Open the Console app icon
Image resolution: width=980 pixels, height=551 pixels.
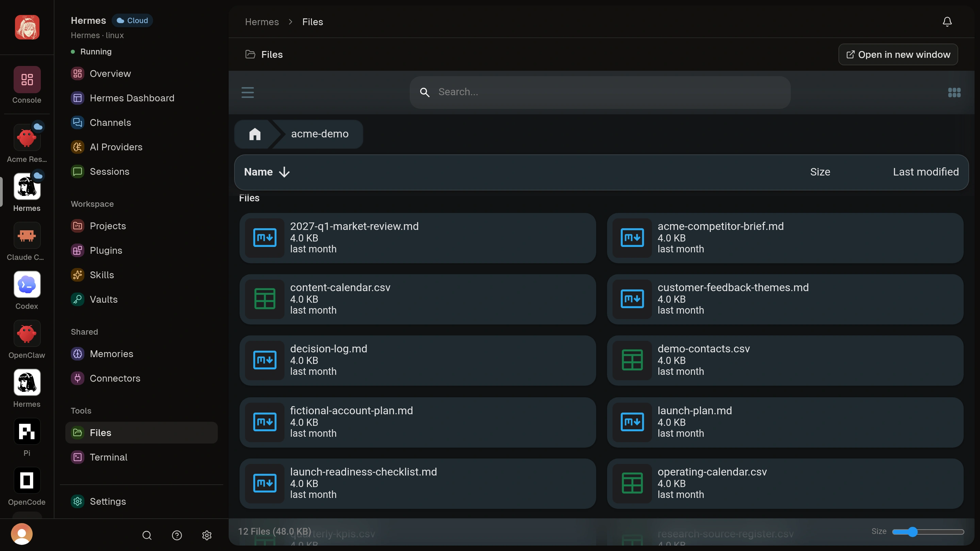coord(27,80)
